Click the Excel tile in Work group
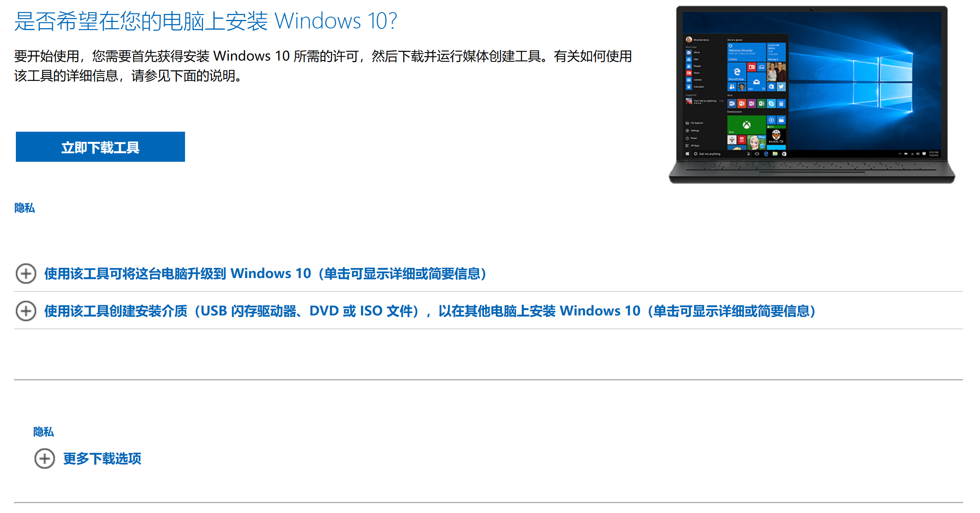The width and height of the screenshot is (980, 513). 761,104
